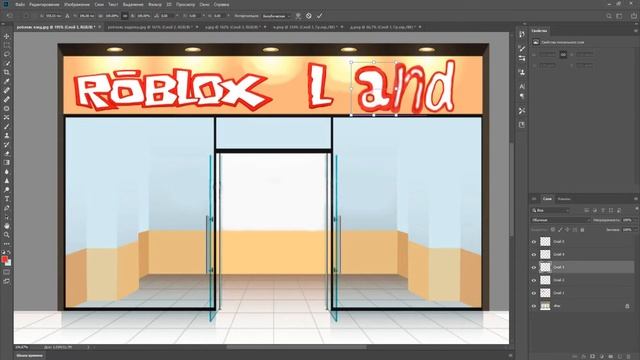This screenshot has height=360, width=640.
Task: Open the Шкала времени timeline panel tab
Action: coord(29,356)
